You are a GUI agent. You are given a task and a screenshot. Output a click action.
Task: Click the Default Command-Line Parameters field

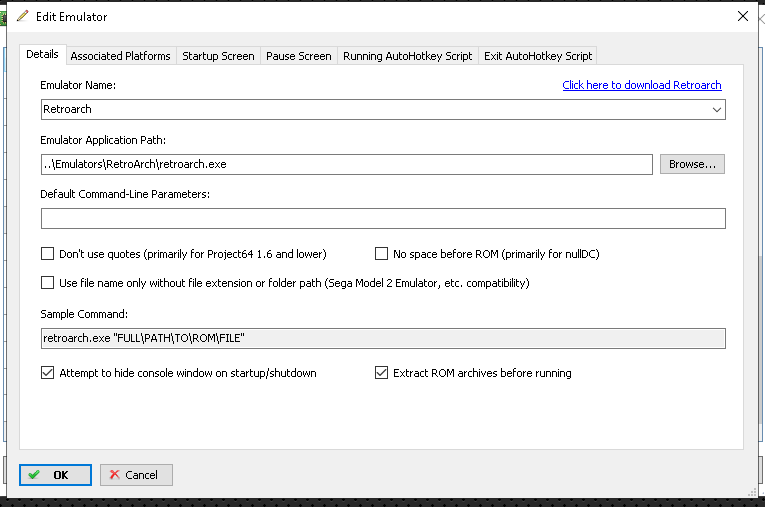(383, 219)
